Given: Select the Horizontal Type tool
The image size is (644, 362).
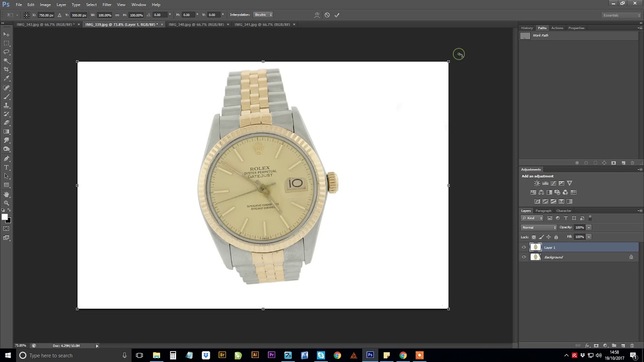Looking at the screenshot, I should [x=7, y=167].
